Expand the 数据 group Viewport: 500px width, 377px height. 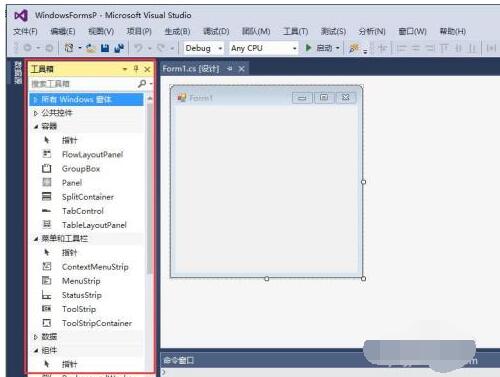[35, 337]
